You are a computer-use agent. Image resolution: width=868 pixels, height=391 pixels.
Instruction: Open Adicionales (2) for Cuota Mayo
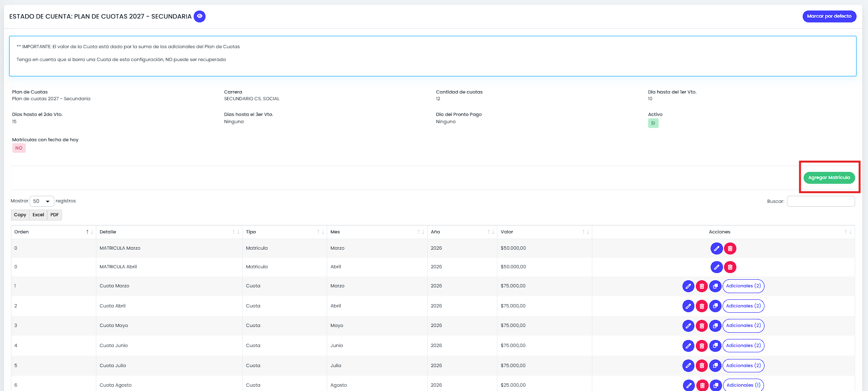(744, 326)
